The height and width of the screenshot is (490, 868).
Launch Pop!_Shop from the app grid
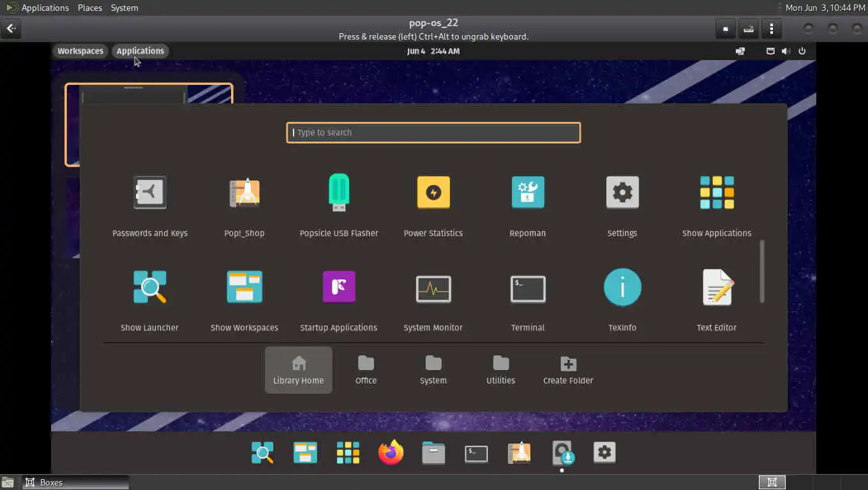[244, 206]
